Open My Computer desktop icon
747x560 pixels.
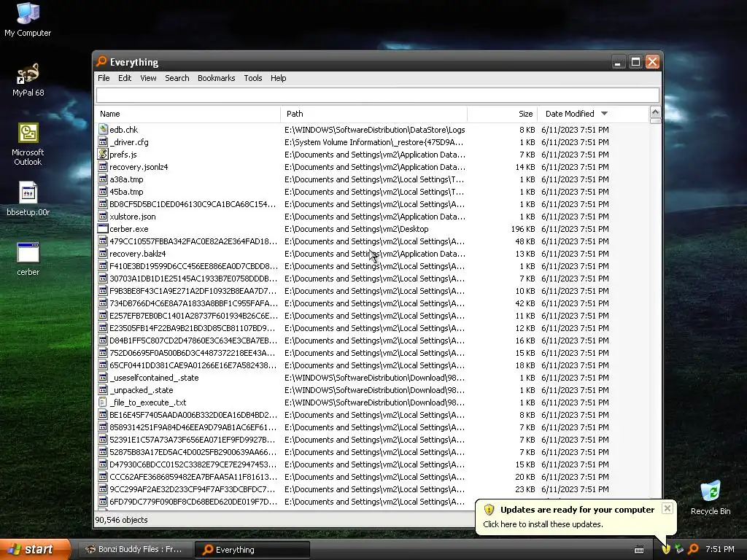tap(28, 19)
